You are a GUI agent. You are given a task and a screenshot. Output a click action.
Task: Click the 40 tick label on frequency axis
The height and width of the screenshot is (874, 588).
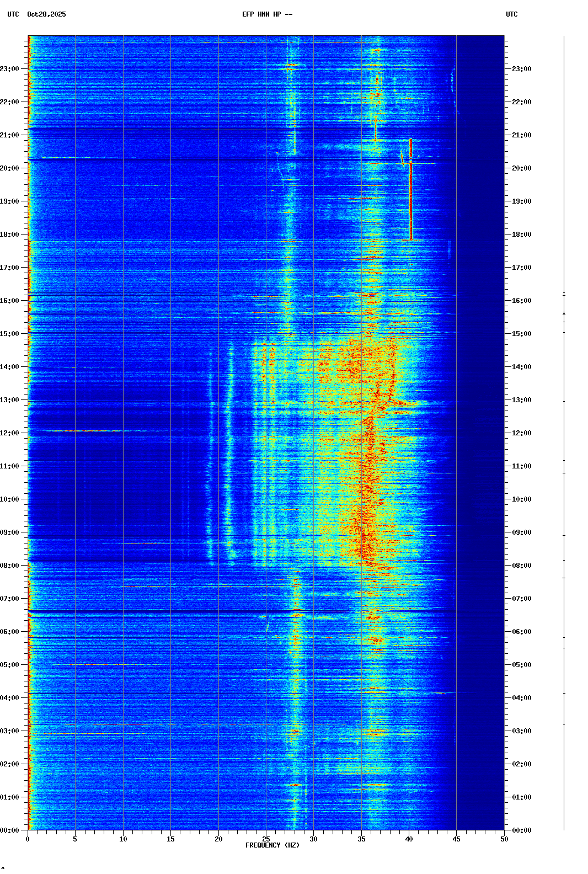tap(409, 839)
